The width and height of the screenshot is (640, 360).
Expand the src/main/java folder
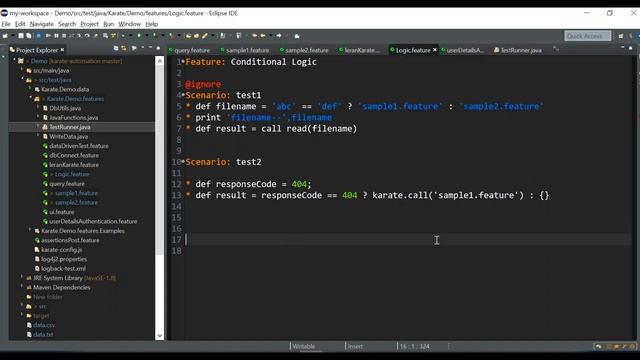(x=22, y=70)
